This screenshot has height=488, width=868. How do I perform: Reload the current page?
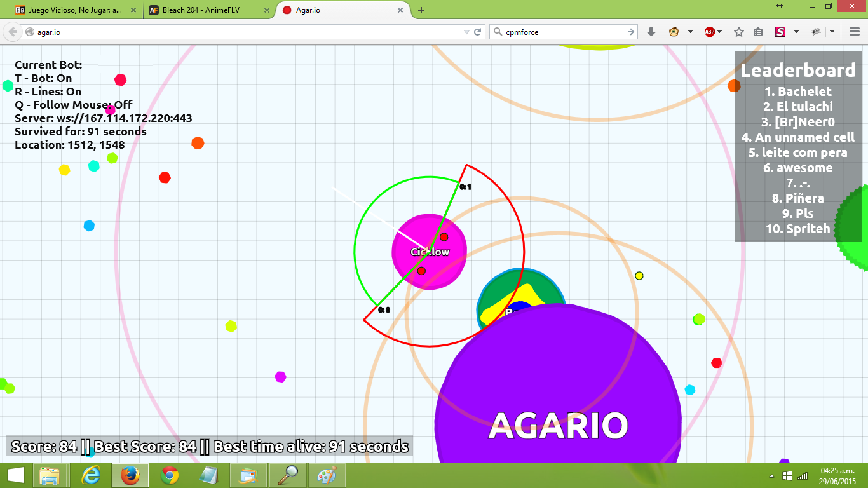pyautogui.click(x=478, y=32)
